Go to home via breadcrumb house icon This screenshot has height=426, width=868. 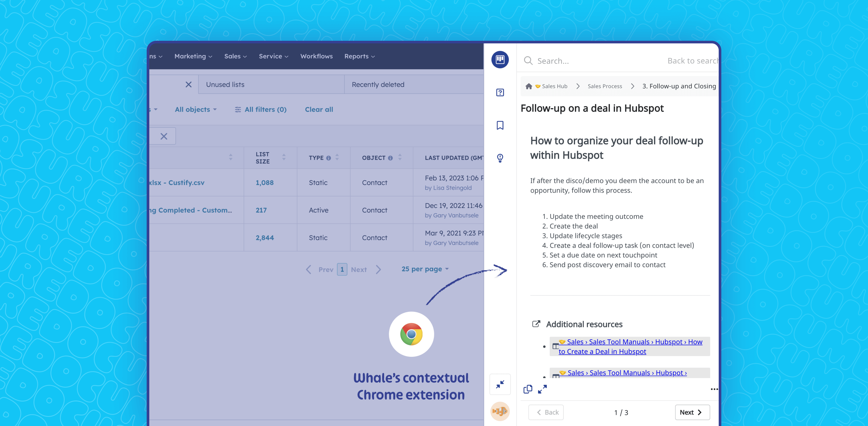pos(528,86)
